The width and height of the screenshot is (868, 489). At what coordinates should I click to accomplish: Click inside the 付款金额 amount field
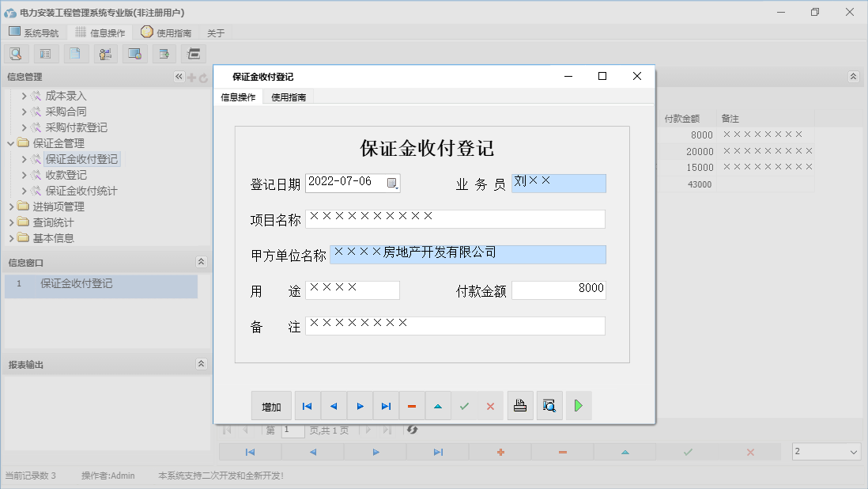[x=559, y=290]
